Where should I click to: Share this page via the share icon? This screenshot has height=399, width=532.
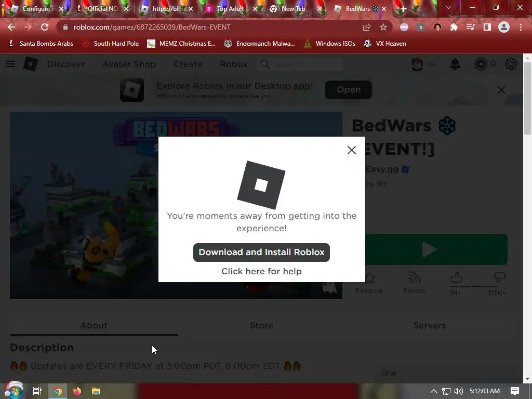click(x=366, y=27)
